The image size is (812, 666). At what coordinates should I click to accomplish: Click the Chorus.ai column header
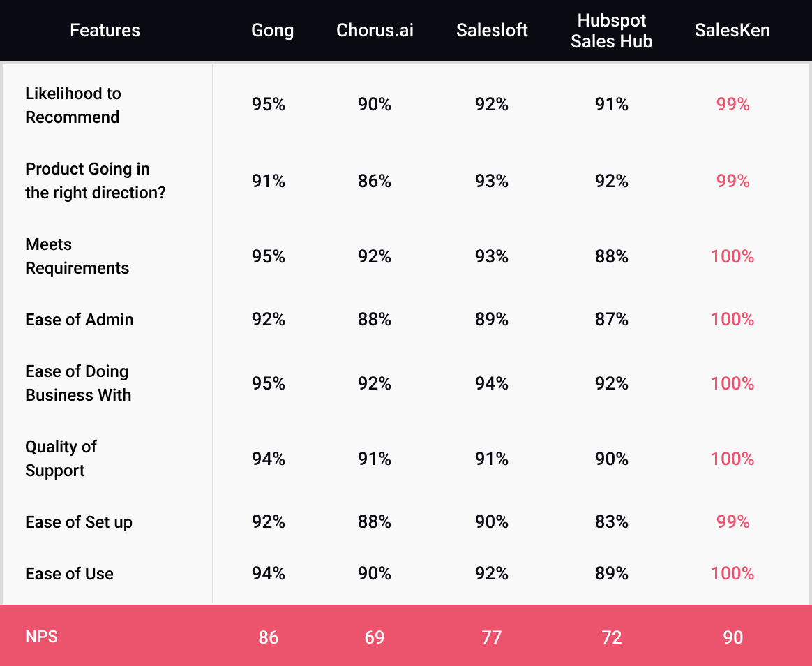tap(375, 31)
